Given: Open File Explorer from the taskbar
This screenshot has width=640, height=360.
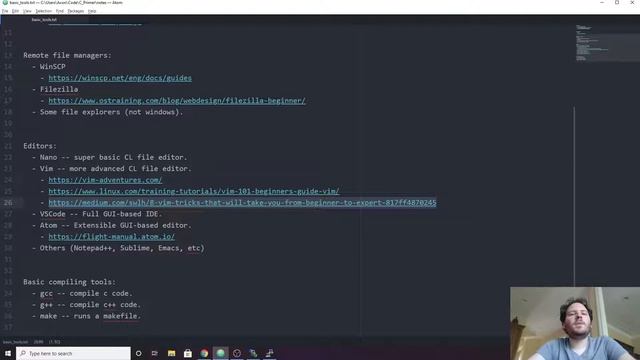Looking at the screenshot, I should [x=171, y=353].
